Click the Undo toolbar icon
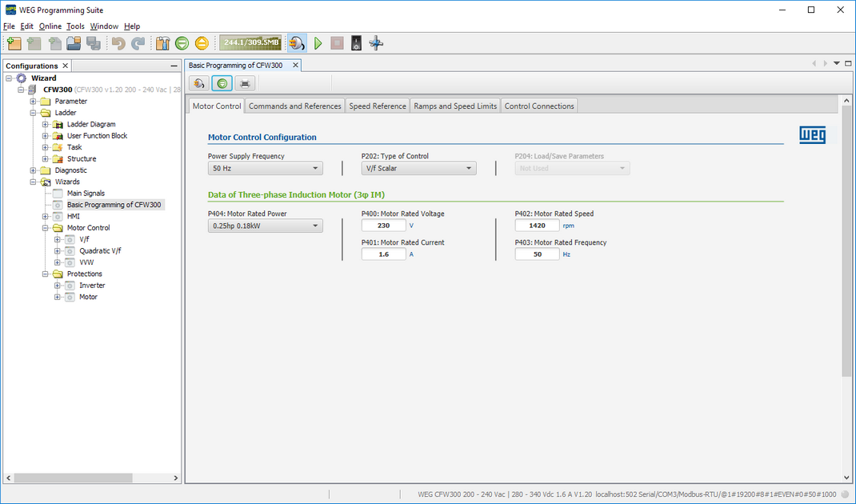856x504 pixels. coord(118,42)
